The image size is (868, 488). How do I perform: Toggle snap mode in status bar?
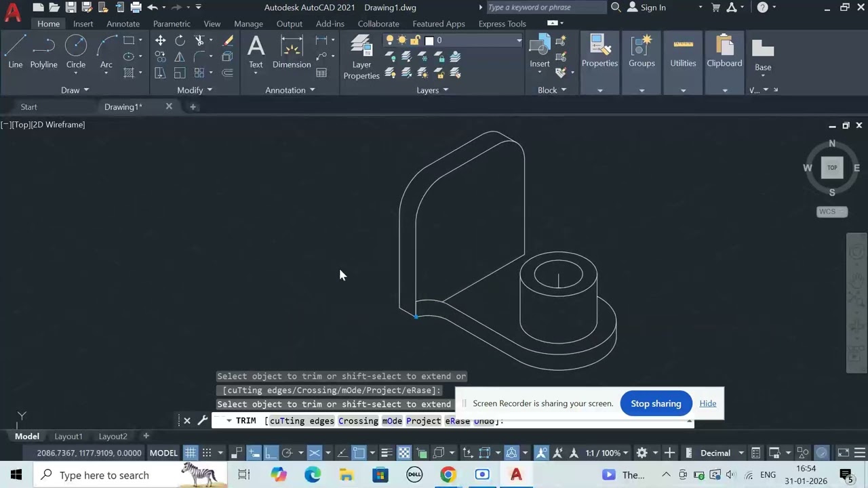(x=207, y=453)
